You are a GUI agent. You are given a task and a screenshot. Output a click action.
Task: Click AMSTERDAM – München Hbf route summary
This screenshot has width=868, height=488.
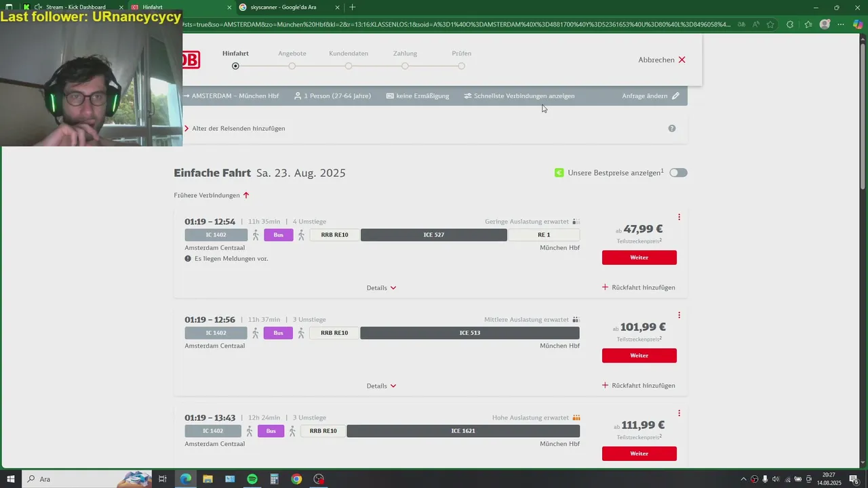click(231, 96)
